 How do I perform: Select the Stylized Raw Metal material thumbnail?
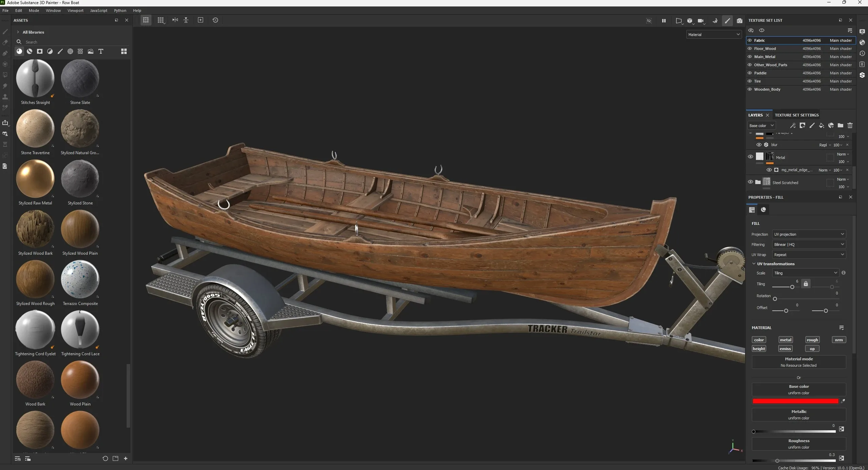click(x=35, y=179)
